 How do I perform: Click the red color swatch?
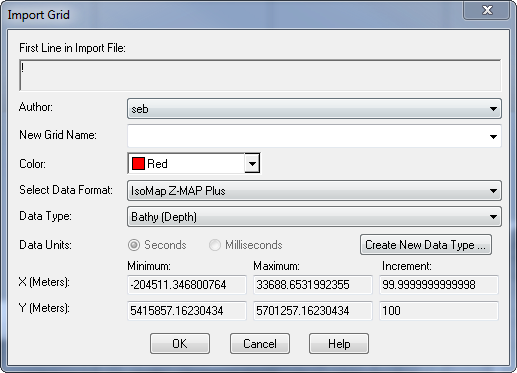138,164
